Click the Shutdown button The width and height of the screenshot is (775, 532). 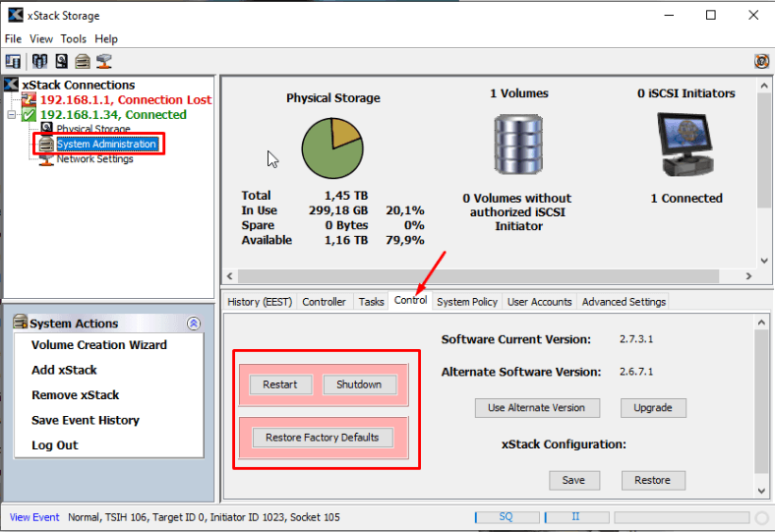[x=359, y=384]
